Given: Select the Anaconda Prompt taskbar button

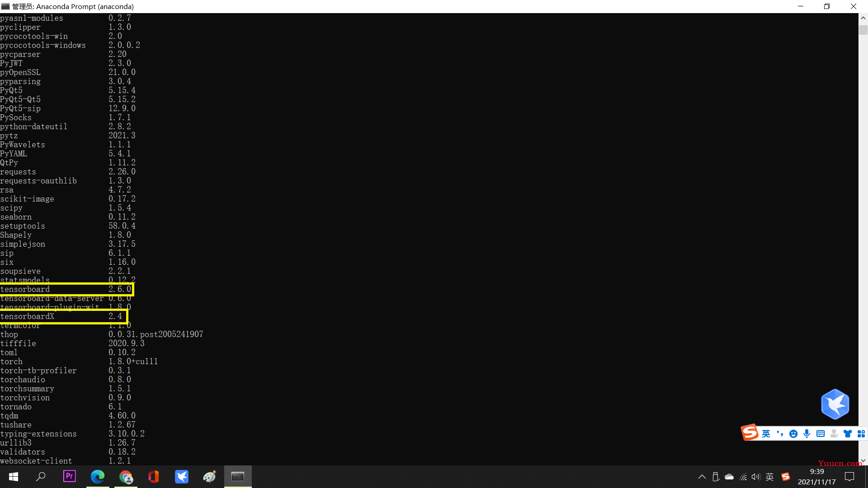Looking at the screenshot, I should 238,476.
